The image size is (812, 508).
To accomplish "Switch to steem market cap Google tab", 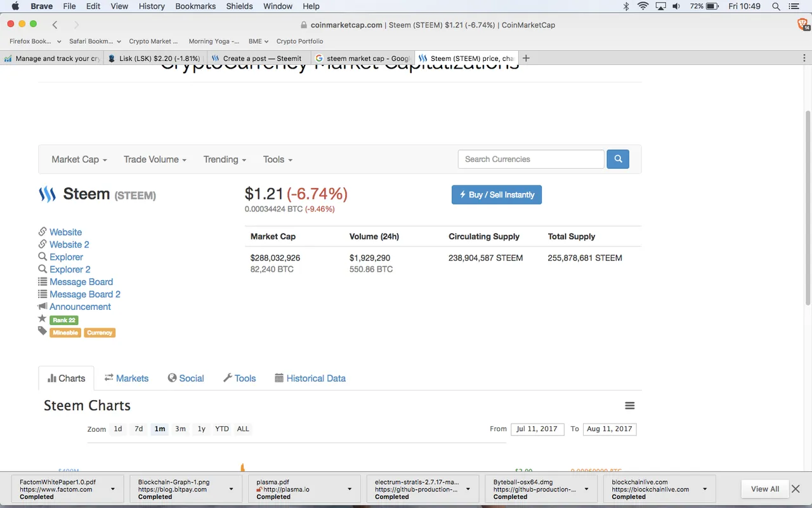I will (363, 58).
